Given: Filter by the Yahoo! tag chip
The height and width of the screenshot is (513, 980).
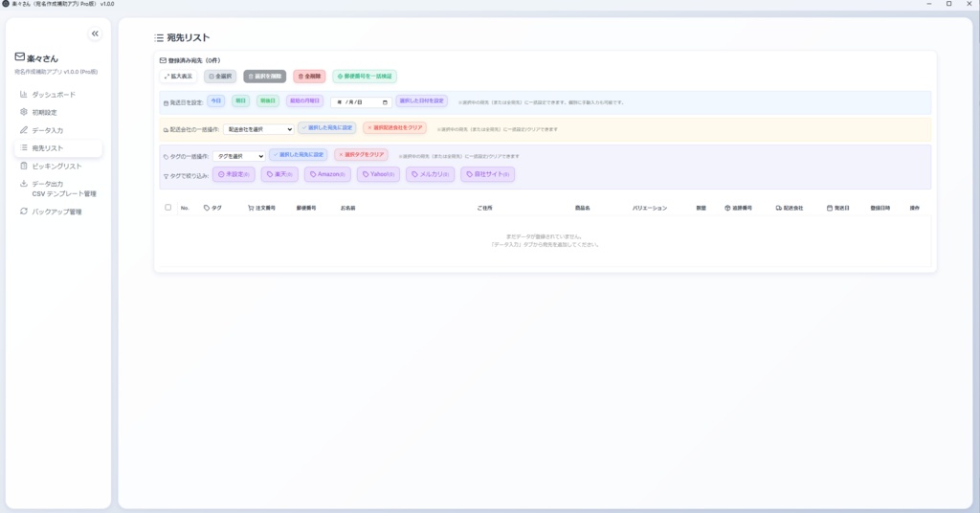Looking at the screenshot, I should (378, 174).
